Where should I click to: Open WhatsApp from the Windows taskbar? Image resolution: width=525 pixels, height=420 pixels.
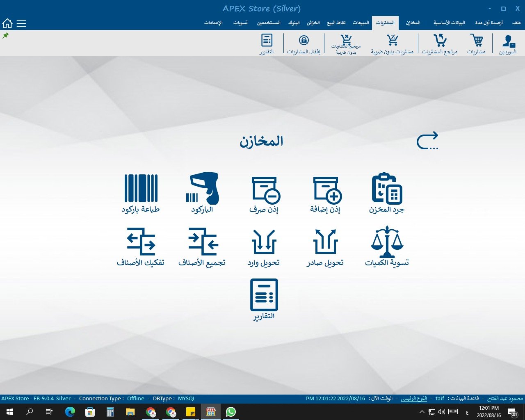tap(231, 412)
